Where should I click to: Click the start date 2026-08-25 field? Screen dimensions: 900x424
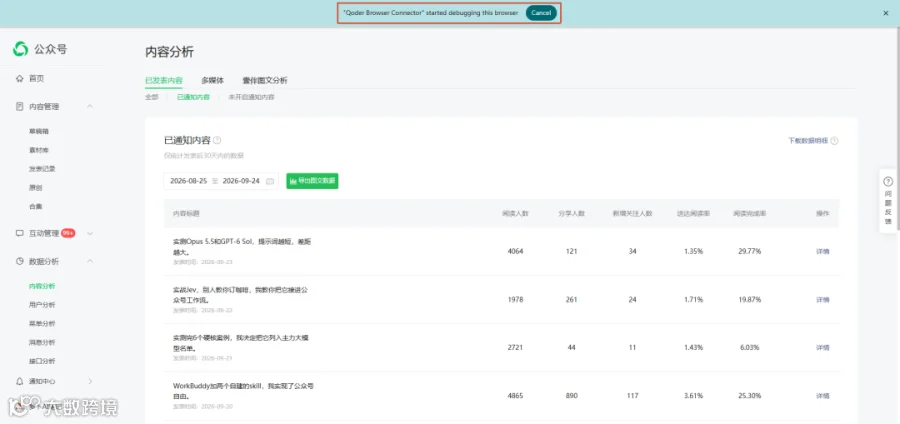[x=188, y=181]
